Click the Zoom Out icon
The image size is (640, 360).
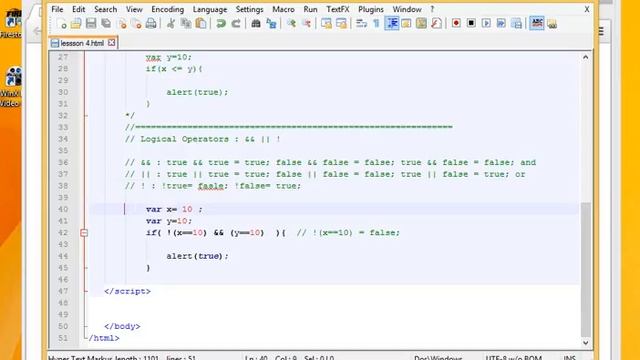coord(306,24)
